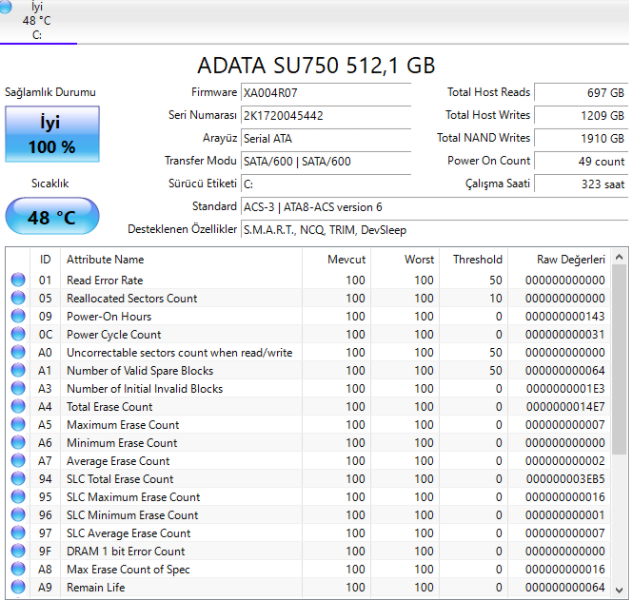Click the Attribute Name column header

coord(105,259)
